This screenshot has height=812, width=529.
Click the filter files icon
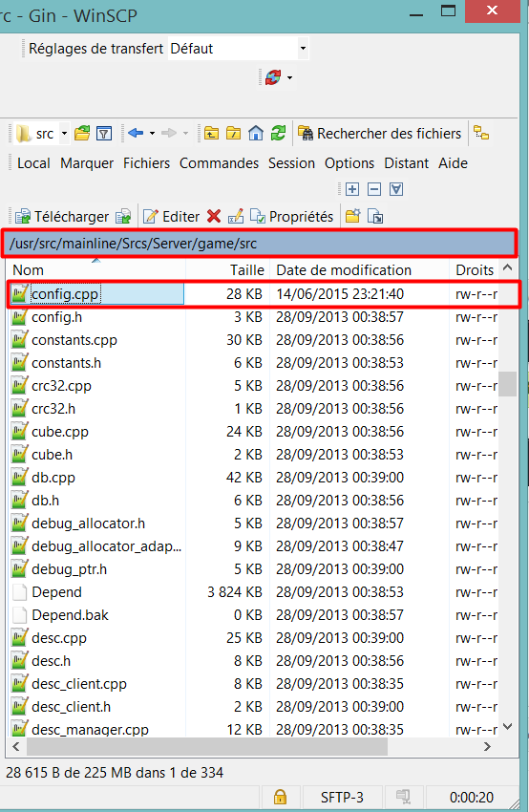[x=104, y=134]
